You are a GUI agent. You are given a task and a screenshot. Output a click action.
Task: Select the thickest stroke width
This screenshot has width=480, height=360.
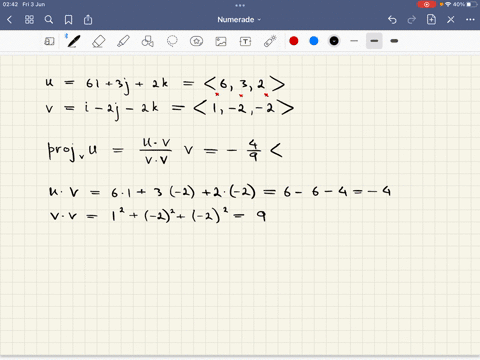(394, 41)
